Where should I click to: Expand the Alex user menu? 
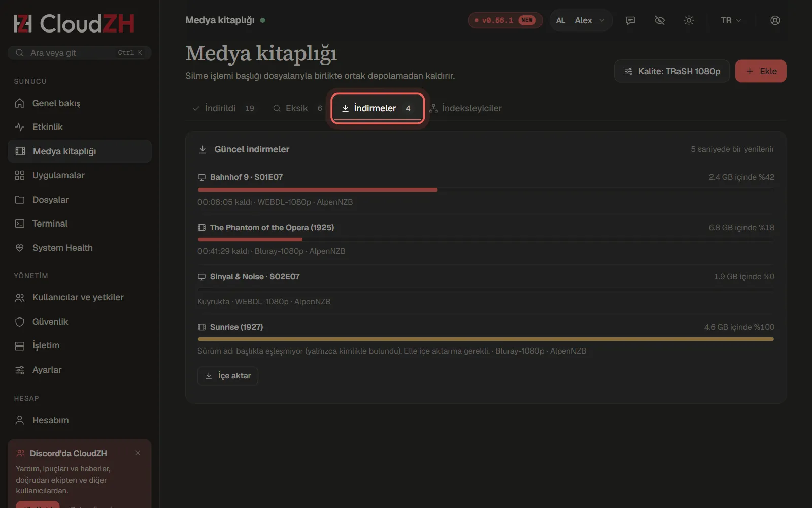(581, 20)
